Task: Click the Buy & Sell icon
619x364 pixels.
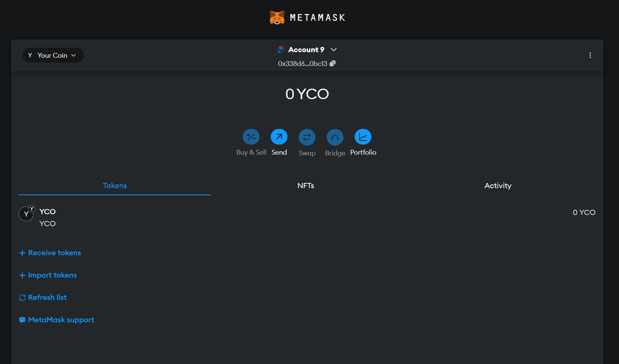Action: pos(251,137)
